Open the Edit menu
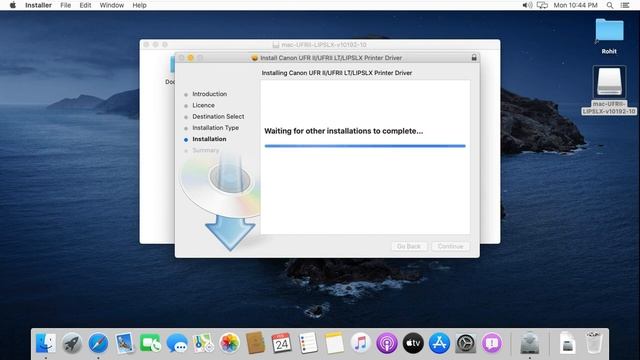The height and width of the screenshot is (360, 640). (85, 5)
